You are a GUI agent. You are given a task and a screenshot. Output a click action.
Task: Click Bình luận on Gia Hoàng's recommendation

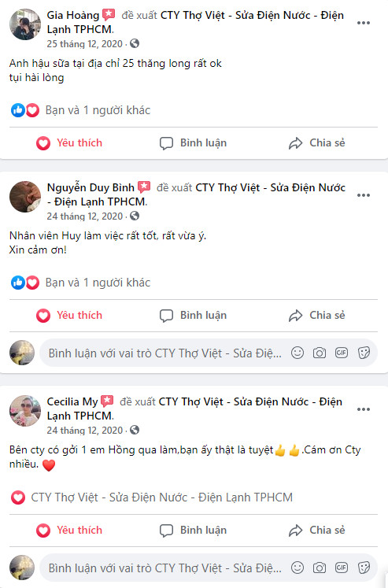point(193,143)
